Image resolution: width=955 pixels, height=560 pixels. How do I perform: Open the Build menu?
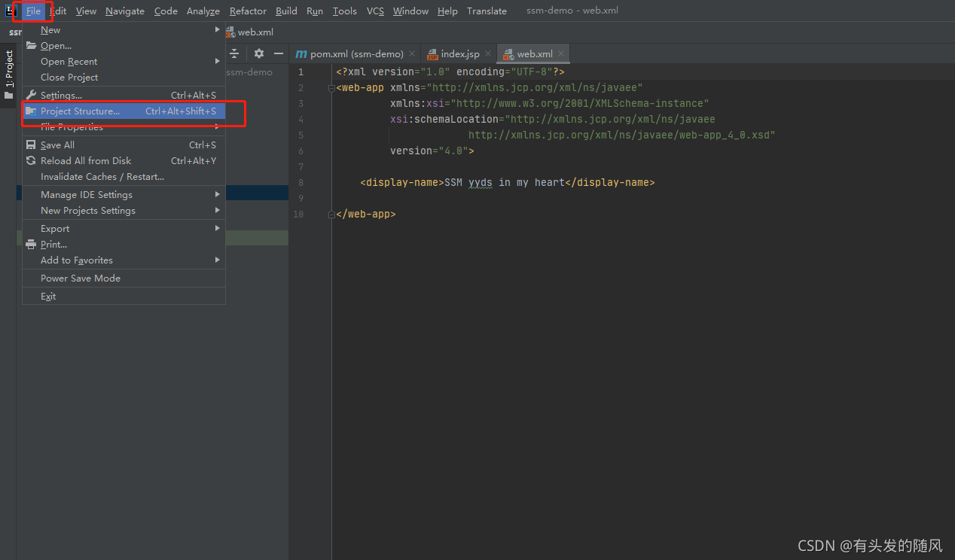pyautogui.click(x=286, y=11)
